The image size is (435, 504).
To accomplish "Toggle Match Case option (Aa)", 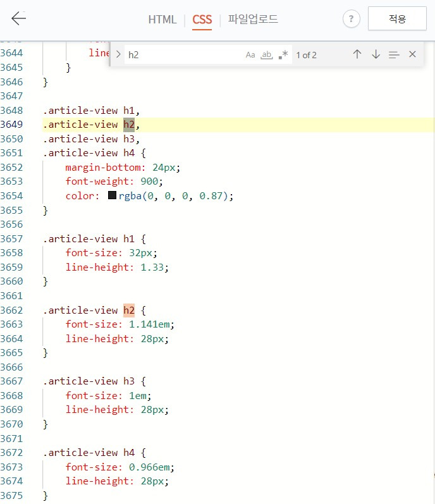I will tap(250, 55).
